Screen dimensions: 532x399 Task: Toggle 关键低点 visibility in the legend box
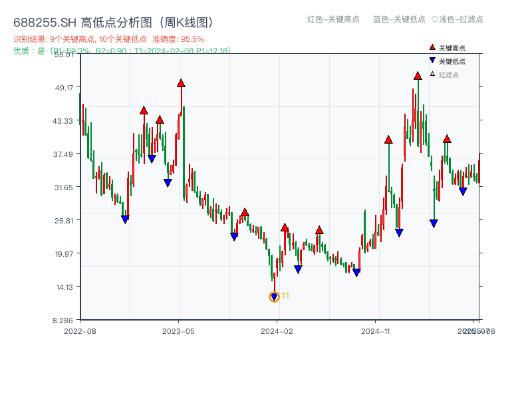coord(451,61)
